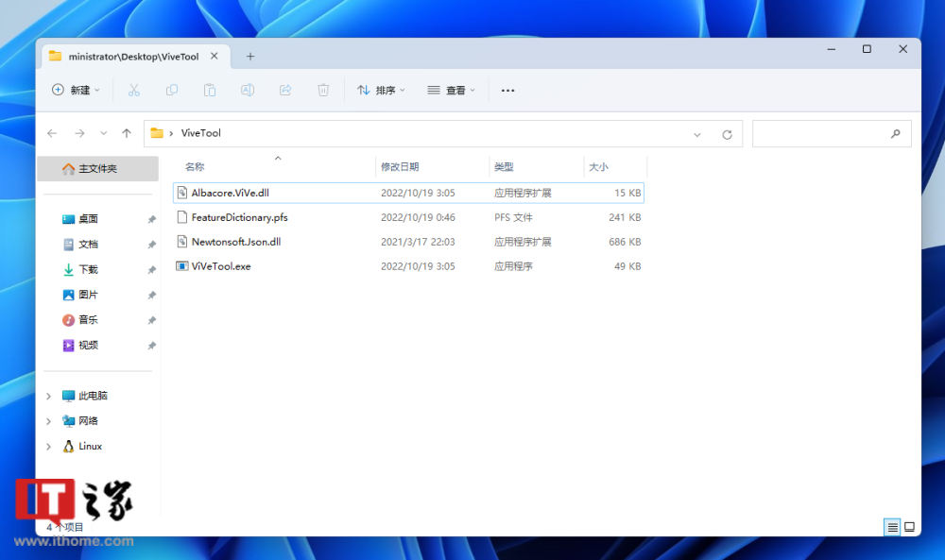Add a new tab with plus button

250,57
